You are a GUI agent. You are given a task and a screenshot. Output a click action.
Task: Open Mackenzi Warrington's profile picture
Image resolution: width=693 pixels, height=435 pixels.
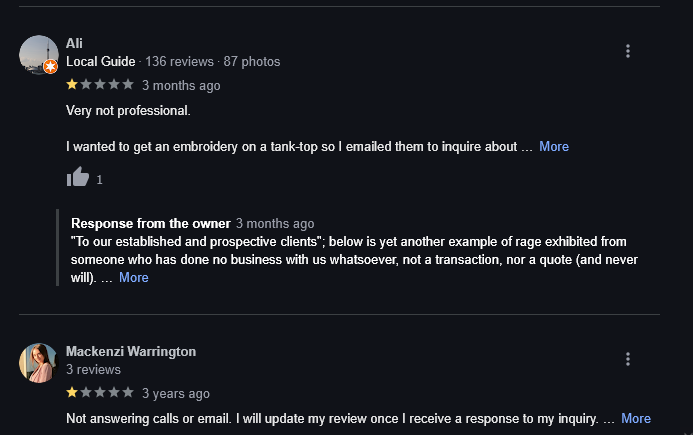point(38,362)
